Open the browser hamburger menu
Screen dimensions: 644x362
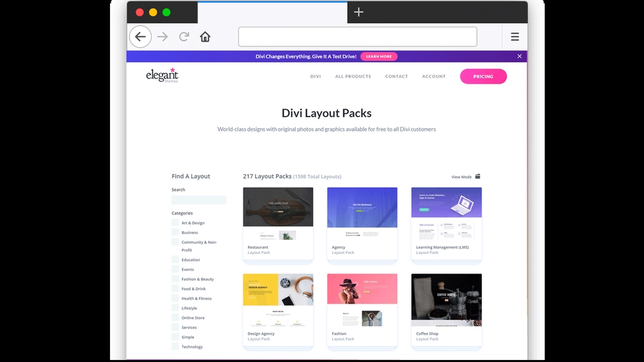point(515,36)
